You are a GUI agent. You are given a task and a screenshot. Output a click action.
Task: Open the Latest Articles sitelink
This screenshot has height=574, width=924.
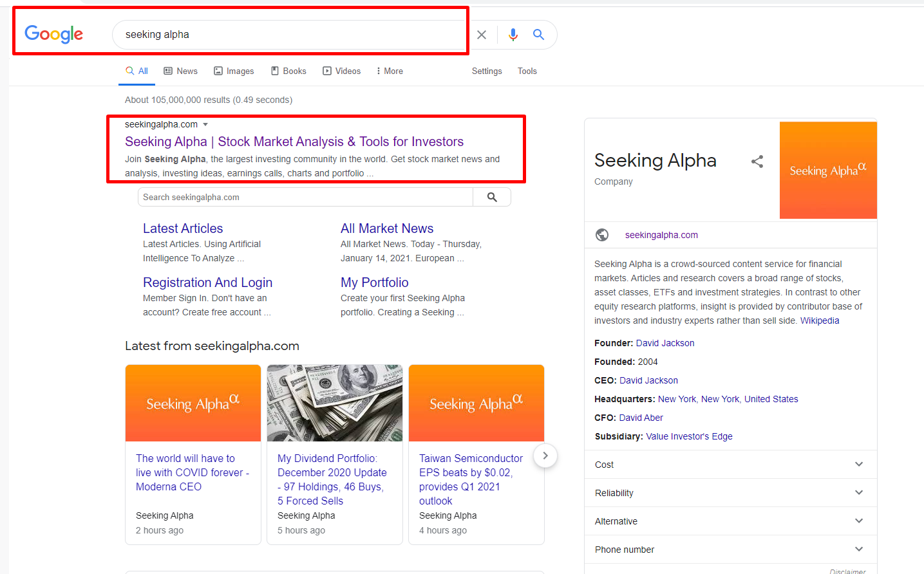[x=183, y=228]
